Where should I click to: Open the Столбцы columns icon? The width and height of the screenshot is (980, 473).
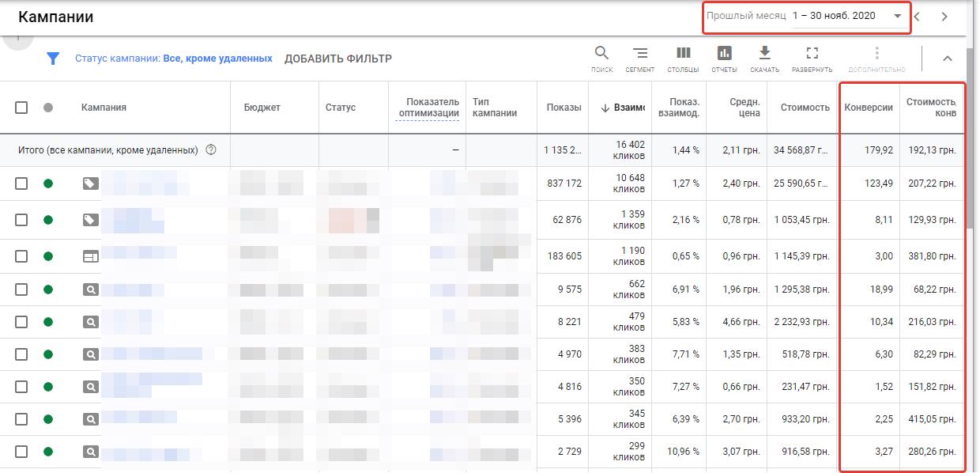pos(683,54)
